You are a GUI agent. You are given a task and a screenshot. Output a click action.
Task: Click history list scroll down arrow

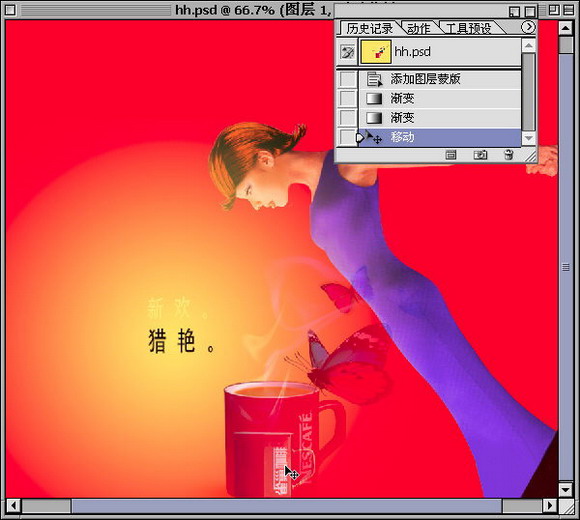tap(529, 139)
